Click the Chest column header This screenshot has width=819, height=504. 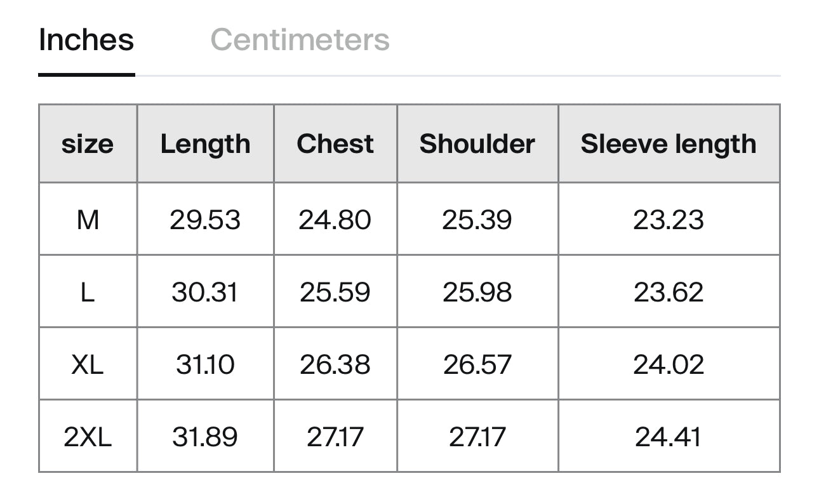(x=335, y=144)
